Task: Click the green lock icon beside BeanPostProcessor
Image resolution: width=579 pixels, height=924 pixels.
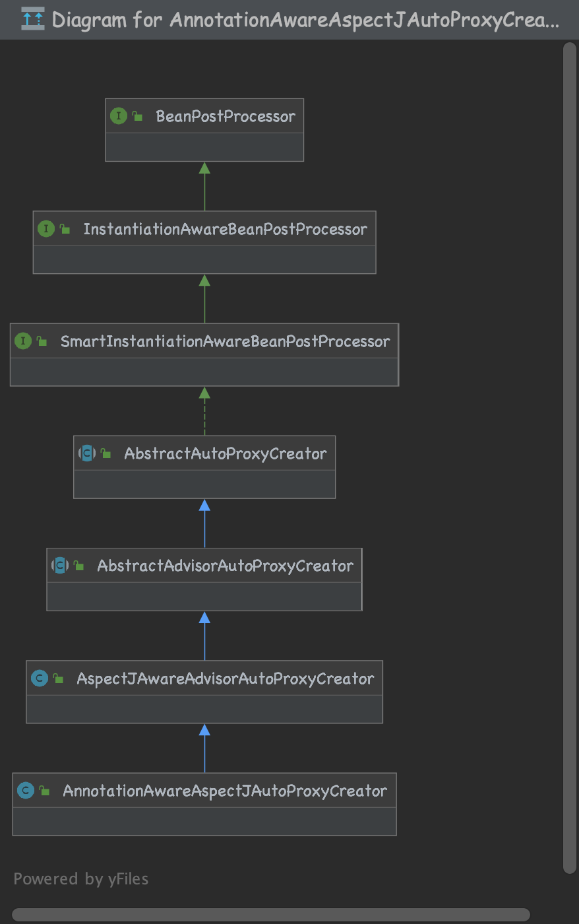Action: [x=137, y=117]
